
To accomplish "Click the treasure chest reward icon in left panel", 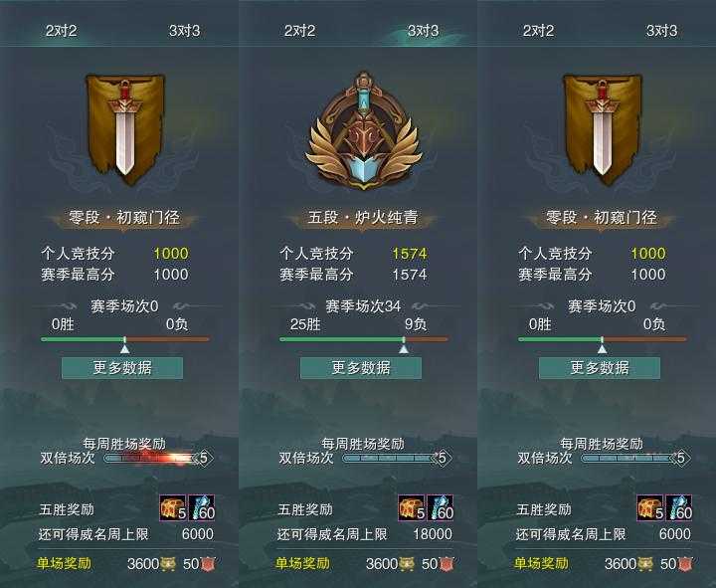I will 173,507.
